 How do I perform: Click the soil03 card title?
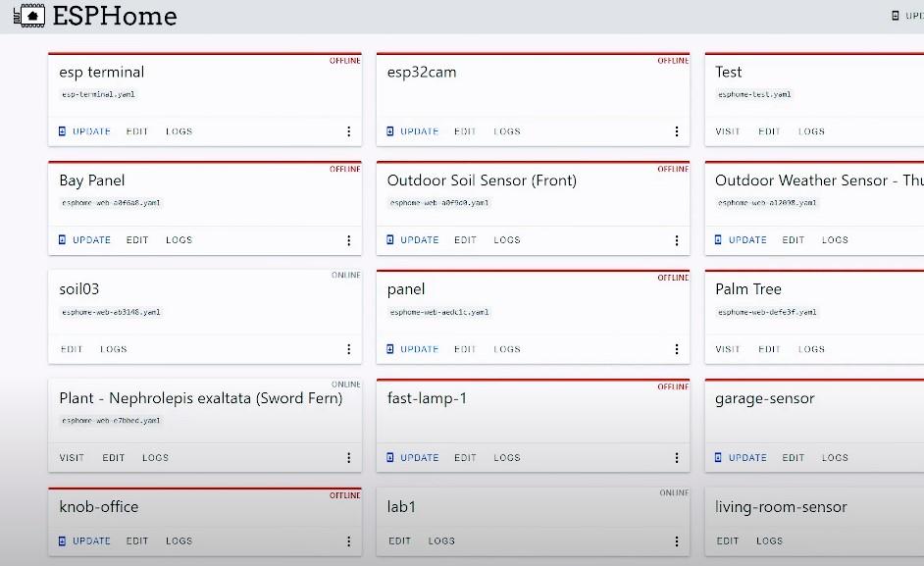point(79,289)
